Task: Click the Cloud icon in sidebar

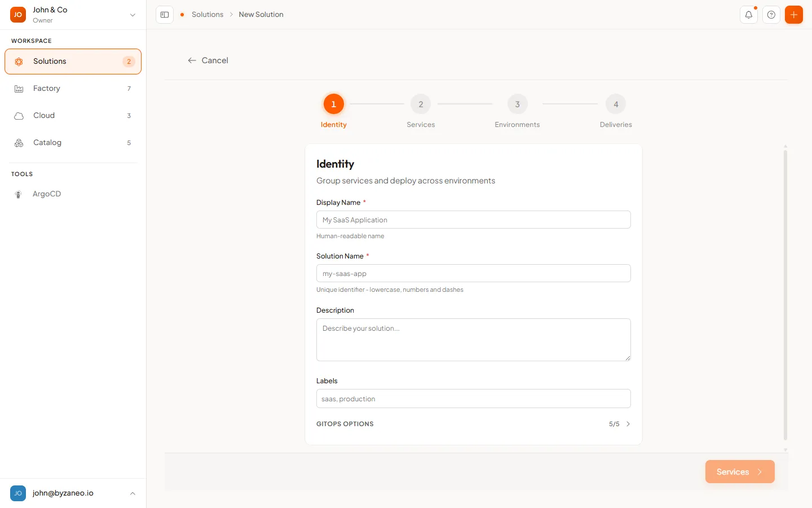Action: click(x=19, y=116)
